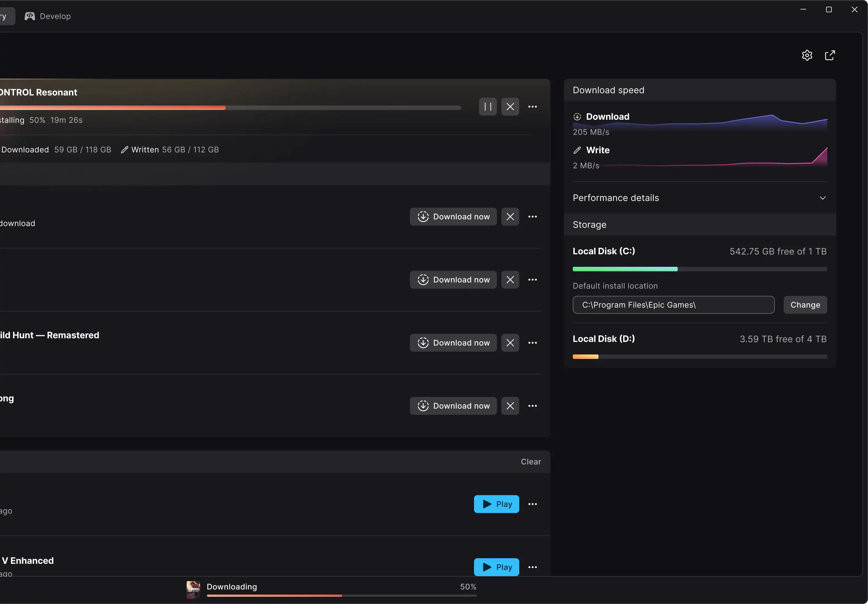868x604 pixels.
Task: Click the bottom Downloading progress bar
Action: 342,596
